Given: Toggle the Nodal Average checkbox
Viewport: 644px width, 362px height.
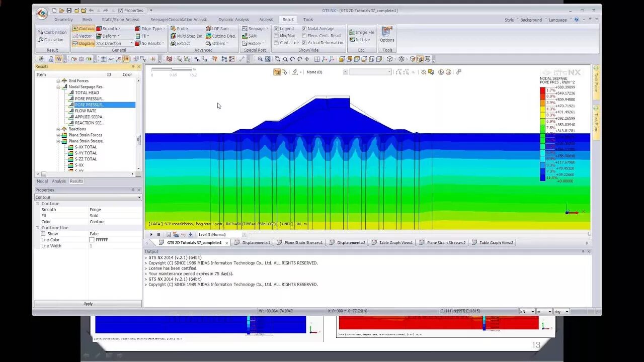Looking at the screenshot, I should tap(304, 29).
